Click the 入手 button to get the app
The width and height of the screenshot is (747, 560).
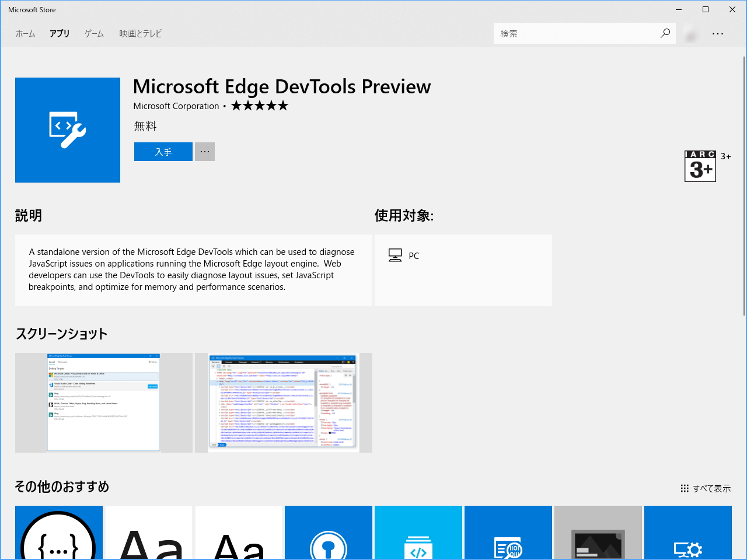pos(163,151)
